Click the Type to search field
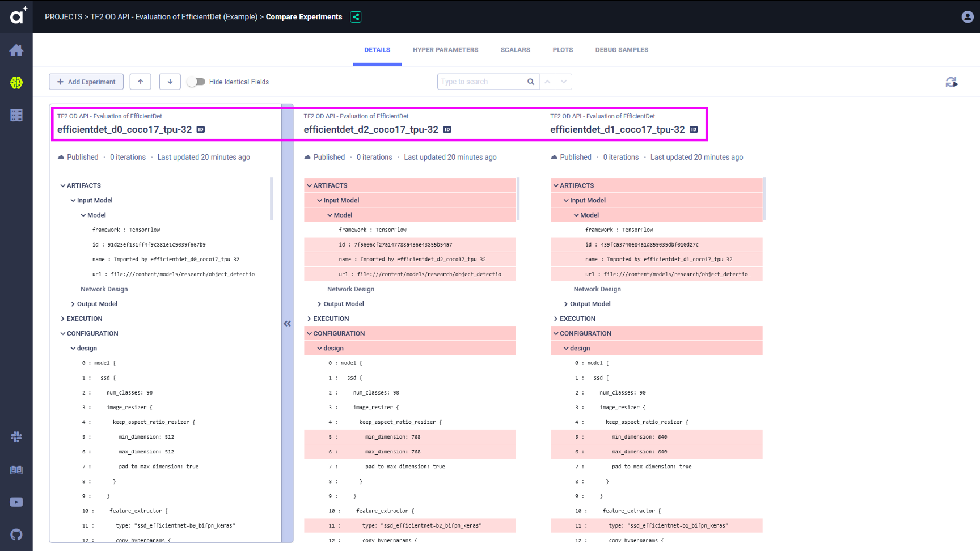This screenshot has height=551, width=980. pyautogui.click(x=483, y=82)
